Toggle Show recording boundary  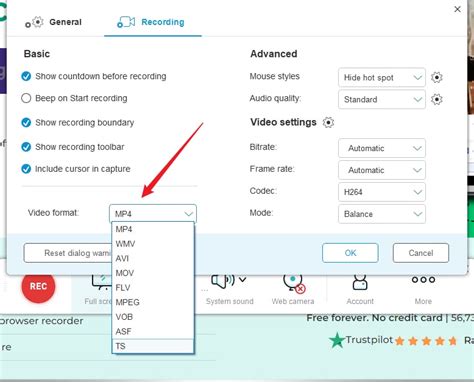26,123
